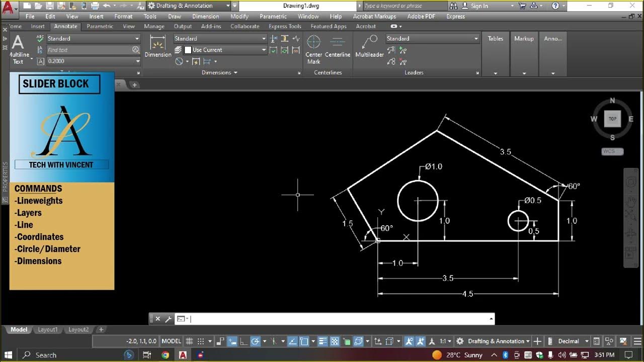Add a new layout with the plus button
Viewport: 644px width, 362px height.
tap(101, 329)
